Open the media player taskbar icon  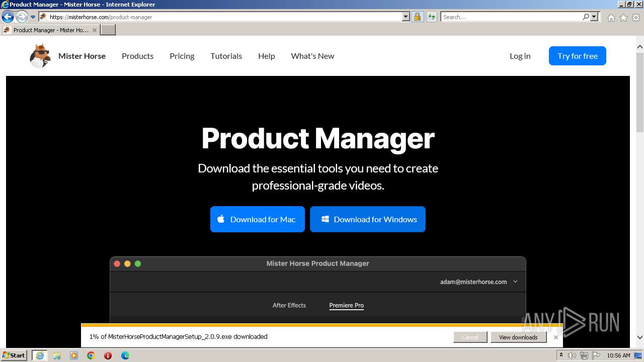click(74, 355)
